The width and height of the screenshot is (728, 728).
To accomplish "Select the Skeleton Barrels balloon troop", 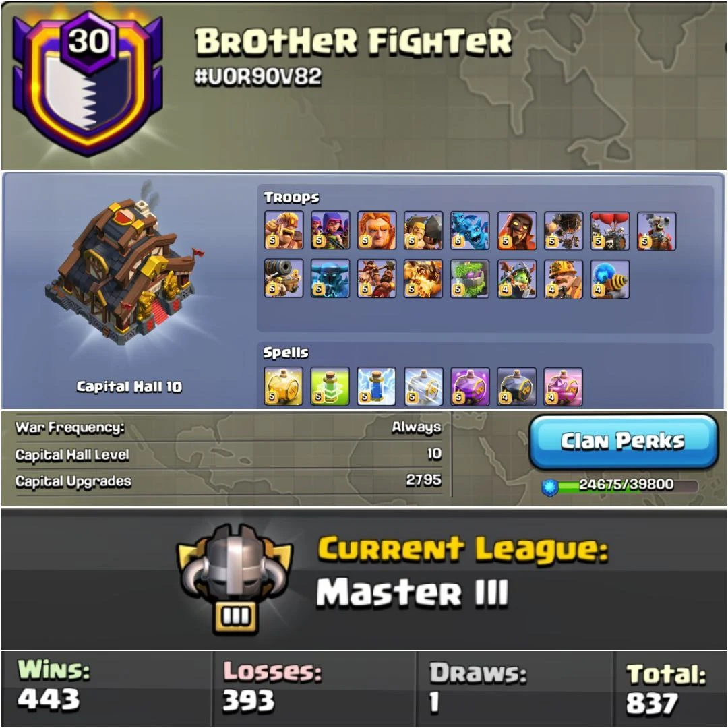I will click(610, 231).
